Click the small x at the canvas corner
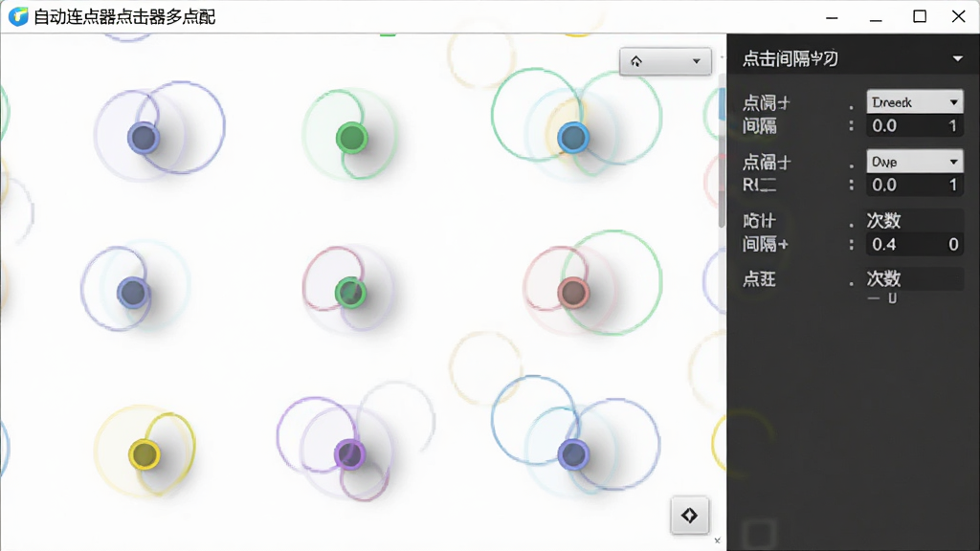This screenshot has height=551, width=980. (718, 540)
